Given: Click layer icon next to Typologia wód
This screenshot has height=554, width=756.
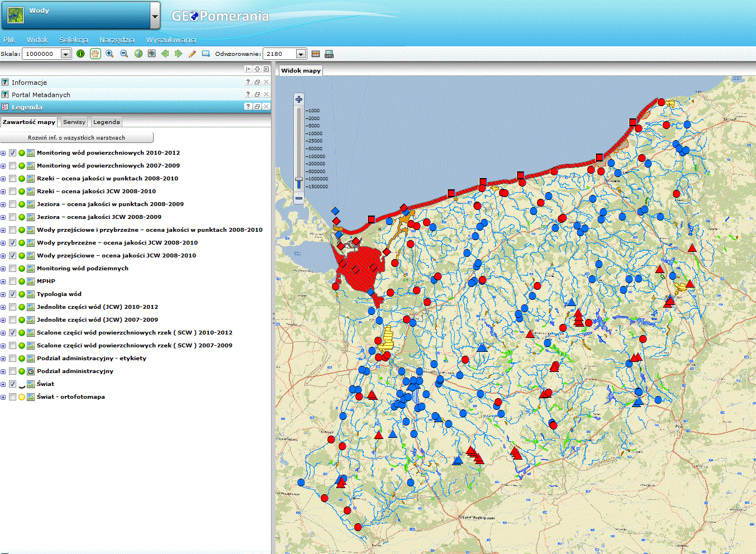Looking at the screenshot, I should (31, 294).
